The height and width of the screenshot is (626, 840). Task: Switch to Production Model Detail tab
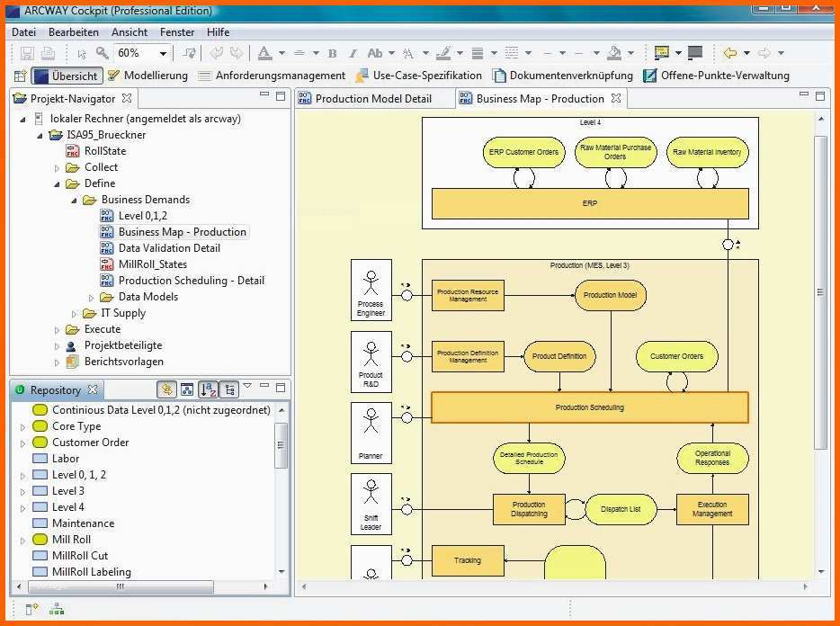373,99
